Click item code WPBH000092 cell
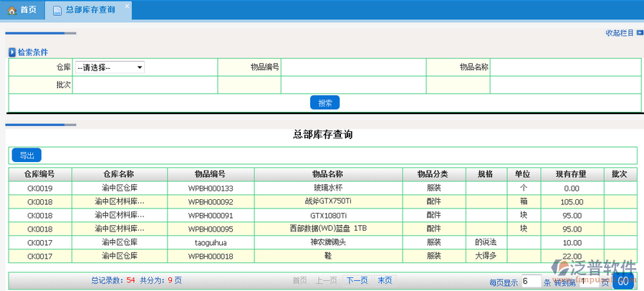Image resolution: width=644 pixels, height=291 pixels. pos(211,201)
